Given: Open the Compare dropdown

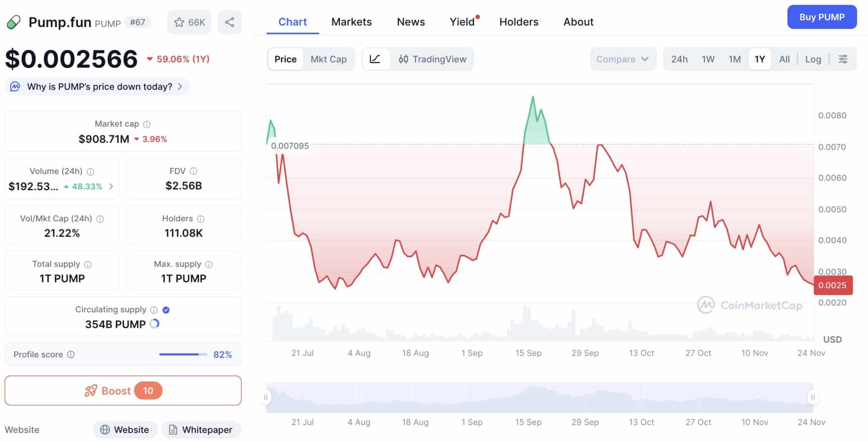Looking at the screenshot, I should [622, 59].
